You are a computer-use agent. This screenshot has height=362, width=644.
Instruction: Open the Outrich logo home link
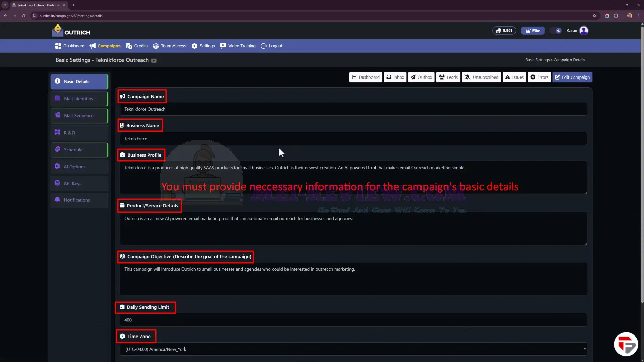71,31
